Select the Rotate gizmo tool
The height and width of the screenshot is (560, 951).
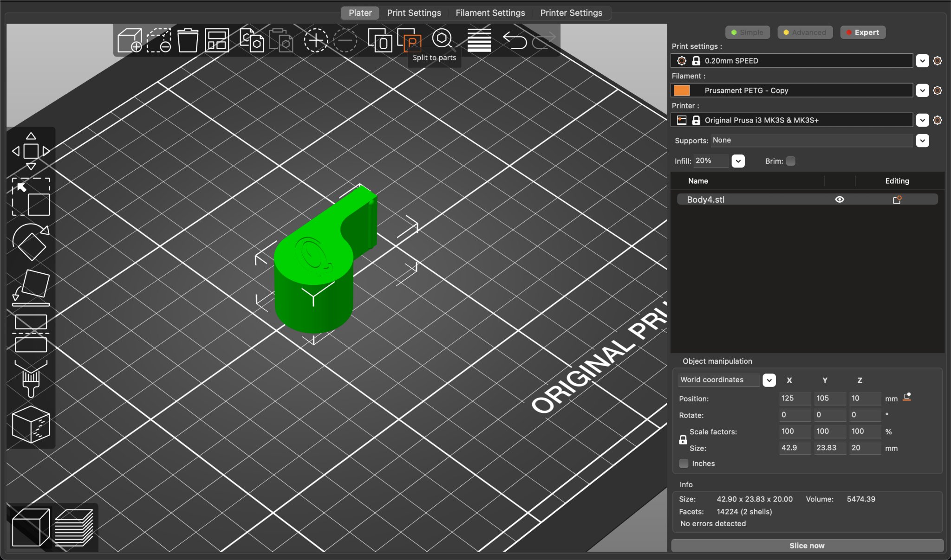point(31,242)
